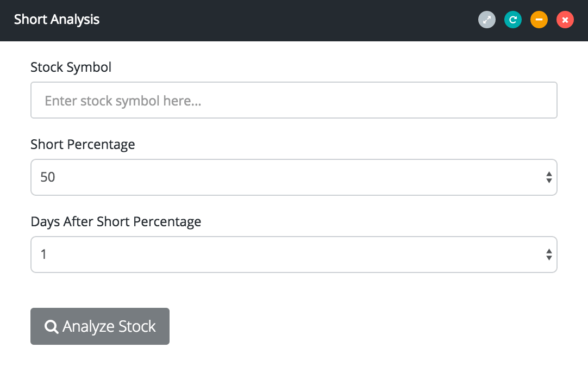Image resolution: width=588 pixels, height=372 pixels.
Task: Click the Short Percentage label
Action: [83, 145]
